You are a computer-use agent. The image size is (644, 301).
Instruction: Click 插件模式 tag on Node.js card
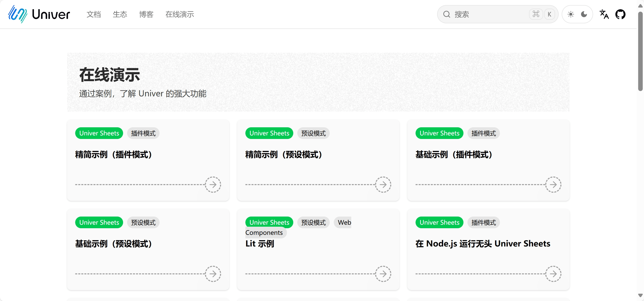[x=484, y=222]
